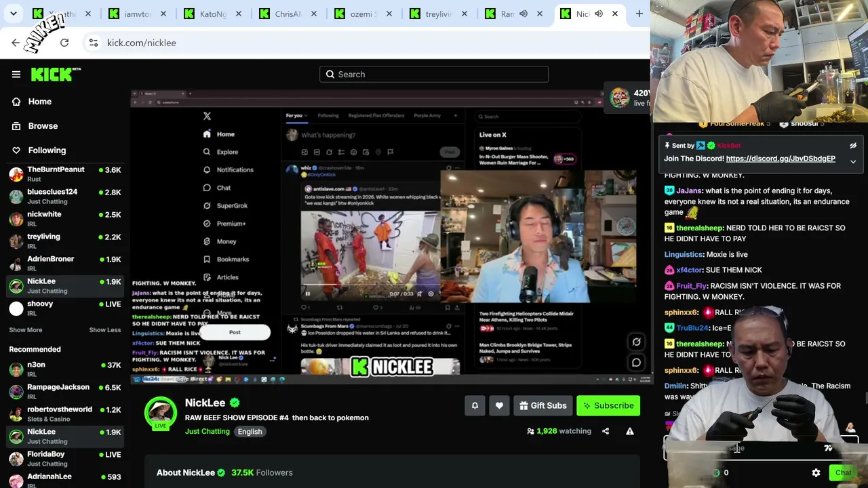This screenshot has height=488, width=868.
Task: Click RampageJackson channel avatar
Action: point(16,392)
